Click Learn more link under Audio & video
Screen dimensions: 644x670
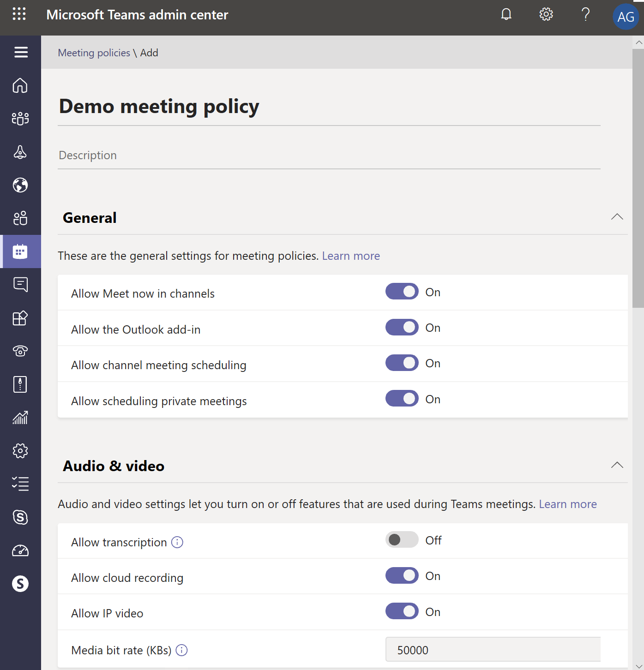568,504
